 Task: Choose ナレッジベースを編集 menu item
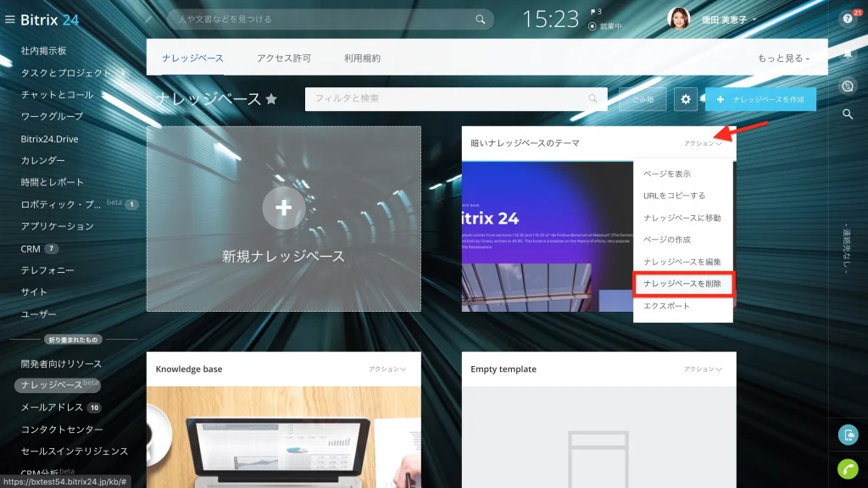(x=682, y=262)
